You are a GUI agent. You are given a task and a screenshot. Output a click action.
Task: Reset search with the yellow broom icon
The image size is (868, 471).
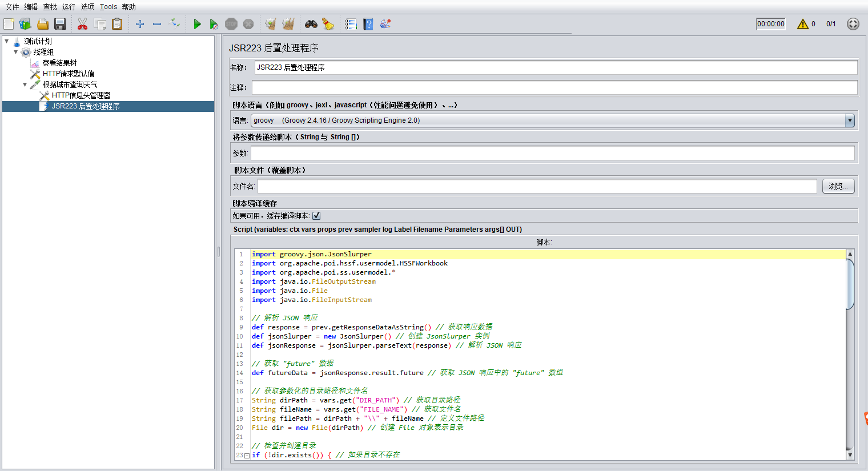pos(328,24)
